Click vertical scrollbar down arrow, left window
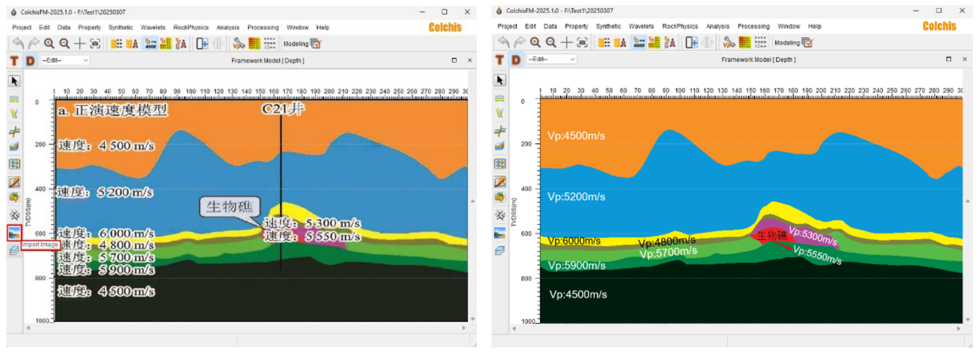 [x=473, y=319]
